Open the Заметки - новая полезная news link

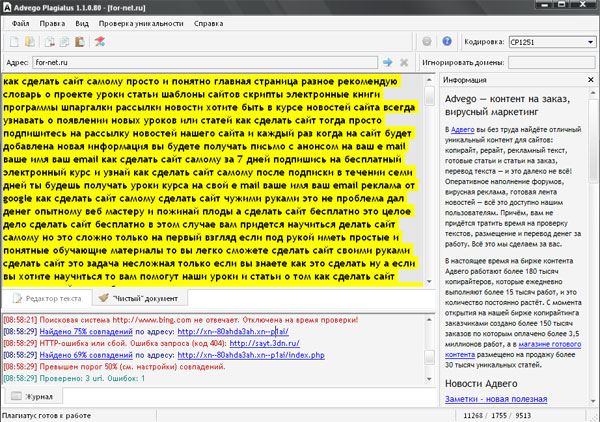496,399
